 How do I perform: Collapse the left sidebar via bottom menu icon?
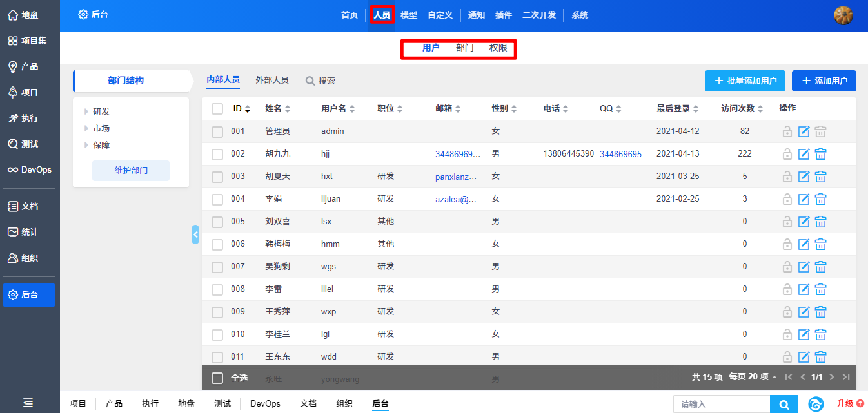pyautogui.click(x=28, y=403)
